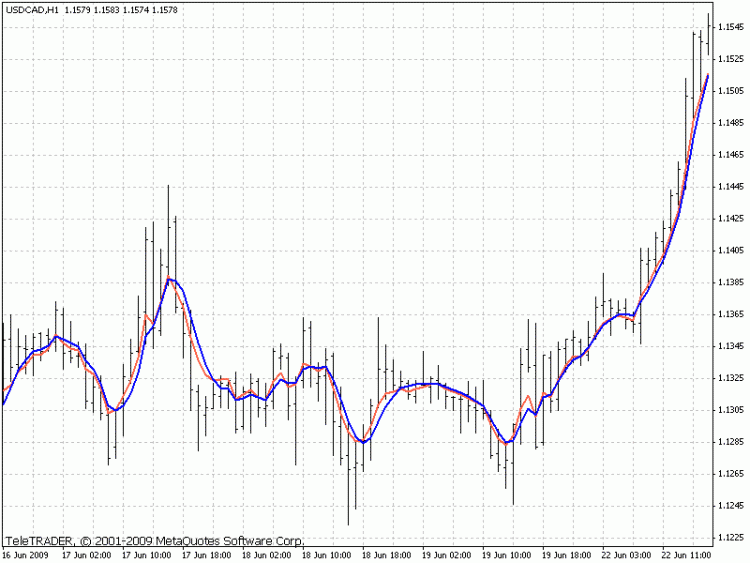Click the 1.1485 price level label
The height and width of the screenshot is (563, 750).
[731, 123]
